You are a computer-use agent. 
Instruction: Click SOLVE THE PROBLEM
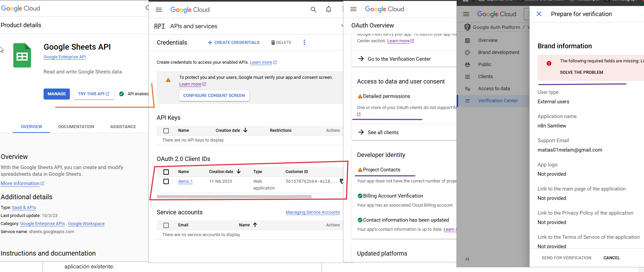[x=582, y=72]
